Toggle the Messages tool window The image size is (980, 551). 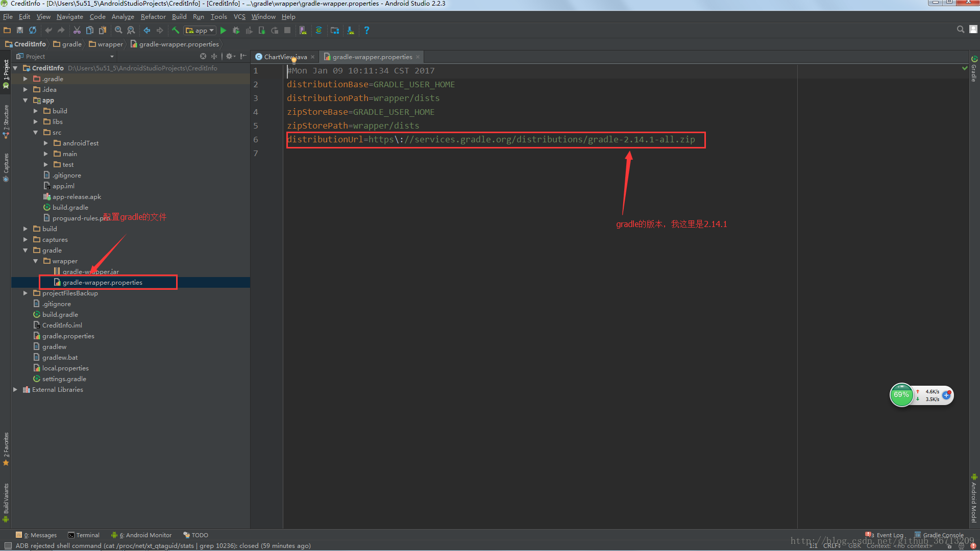pos(37,535)
